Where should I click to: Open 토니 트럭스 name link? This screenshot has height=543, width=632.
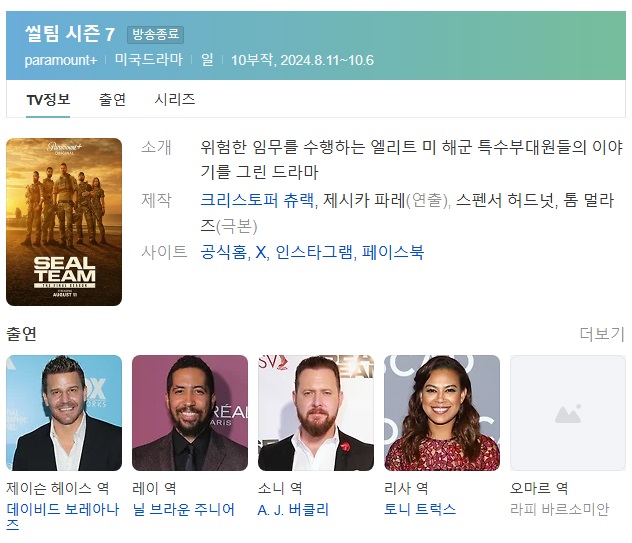[x=420, y=510]
